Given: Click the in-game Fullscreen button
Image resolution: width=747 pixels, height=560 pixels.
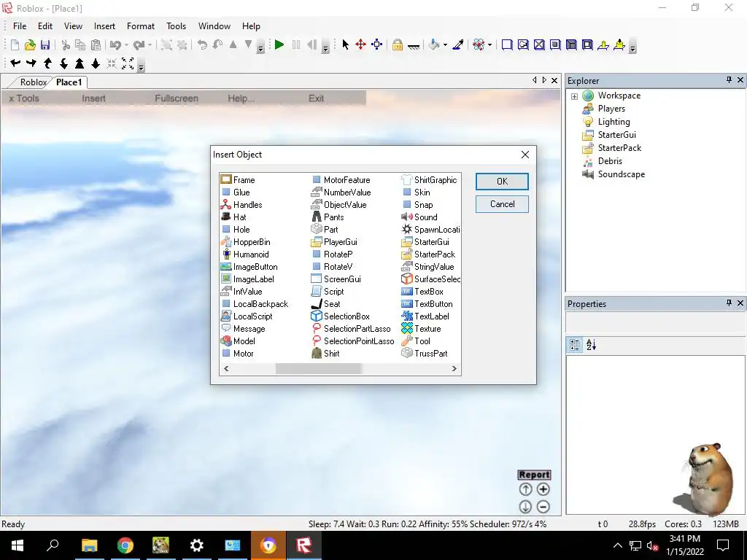Looking at the screenshot, I should coord(177,98).
